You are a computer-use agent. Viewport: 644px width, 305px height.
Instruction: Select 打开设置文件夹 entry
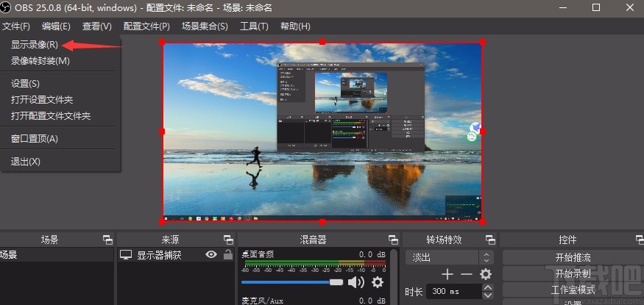[42, 100]
